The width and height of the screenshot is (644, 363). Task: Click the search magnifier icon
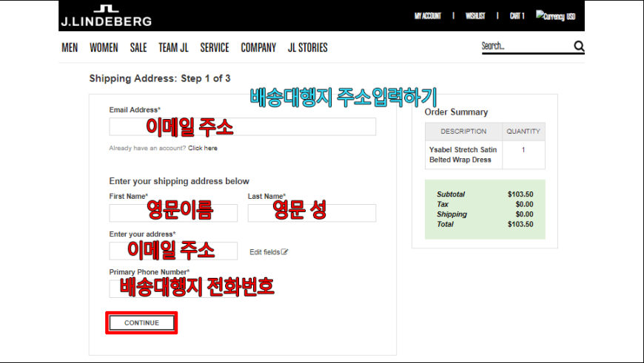[x=579, y=47]
